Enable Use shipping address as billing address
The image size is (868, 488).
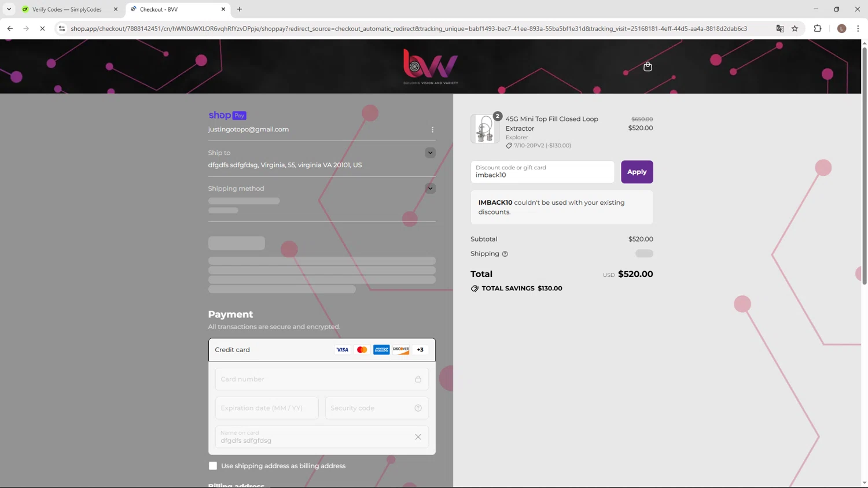(213, 466)
